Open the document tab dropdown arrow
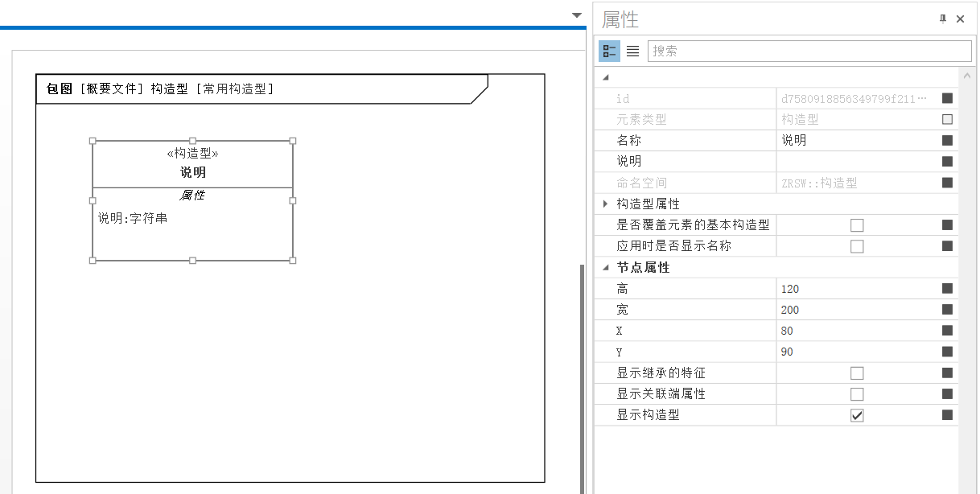Viewport: 980px width, 494px height. pos(577,15)
